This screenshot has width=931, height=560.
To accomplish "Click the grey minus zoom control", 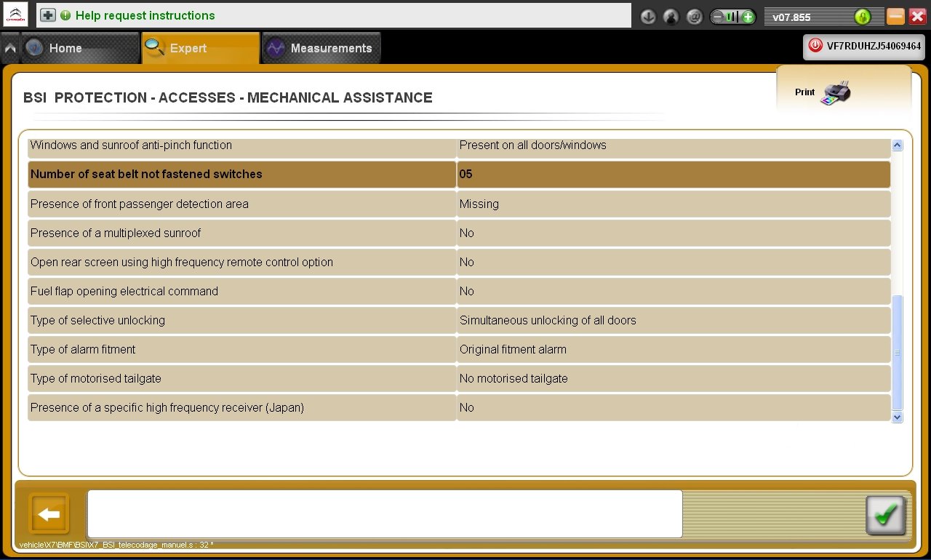I will (718, 17).
